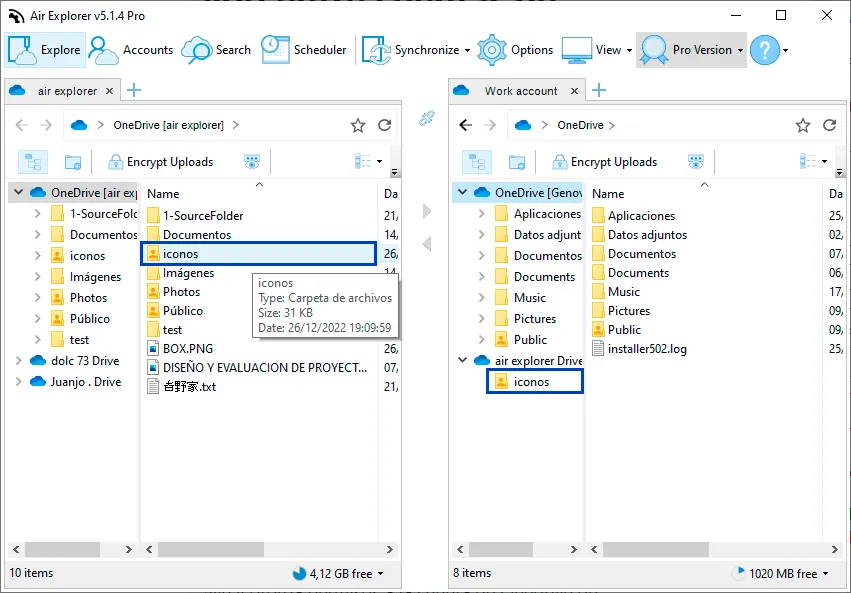The width and height of the screenshot is (851, 593).
Task: Select Público folder in left tree
Action: tap(89, 318)
